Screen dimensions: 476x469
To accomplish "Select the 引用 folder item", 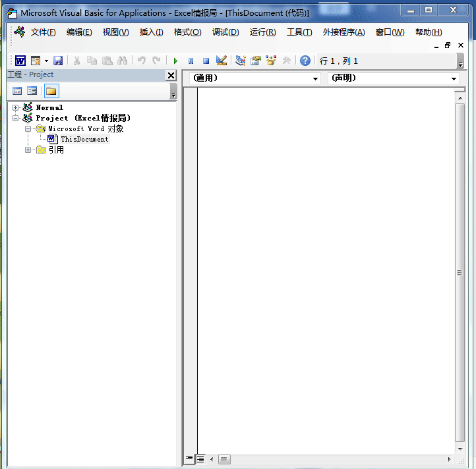I will (x=56, y=150).
